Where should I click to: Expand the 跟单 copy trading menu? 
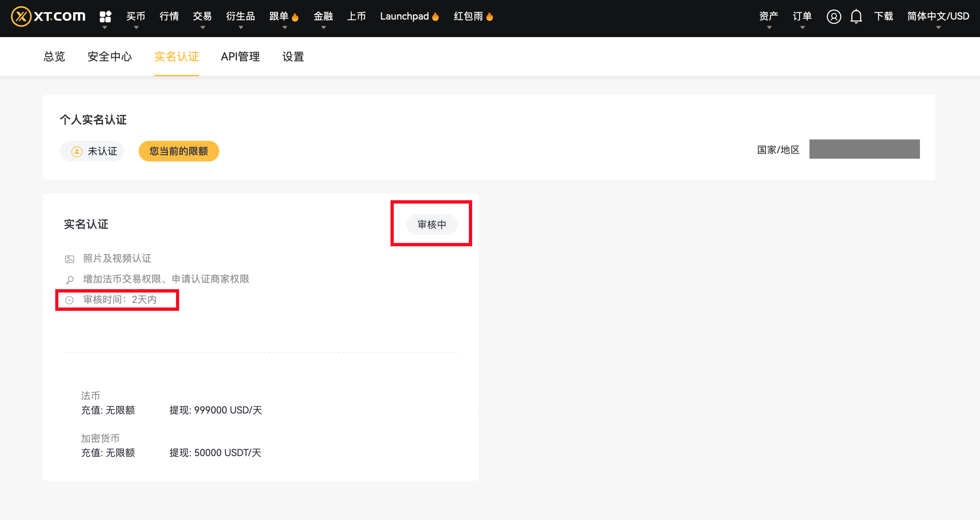(284, 16)
